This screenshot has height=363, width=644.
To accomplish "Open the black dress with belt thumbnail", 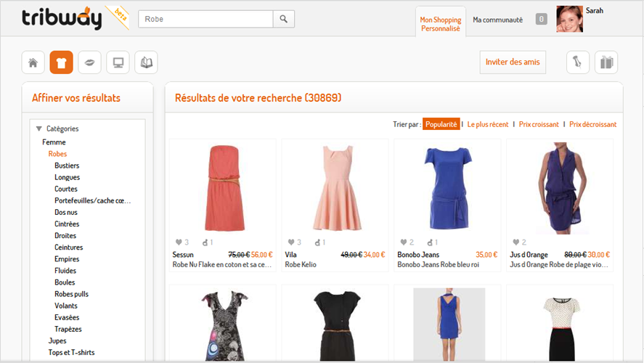I will coord(337,326).
